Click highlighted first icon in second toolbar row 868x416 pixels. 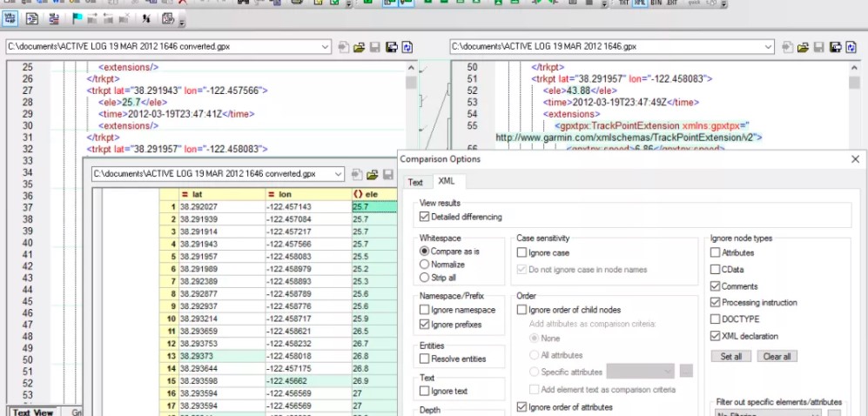[10, 19]
